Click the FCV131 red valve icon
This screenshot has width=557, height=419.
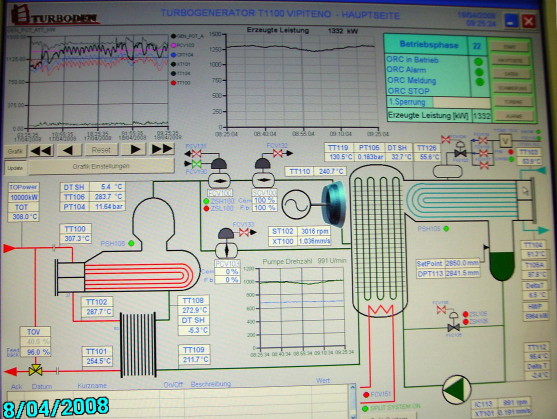click(196, 153)
